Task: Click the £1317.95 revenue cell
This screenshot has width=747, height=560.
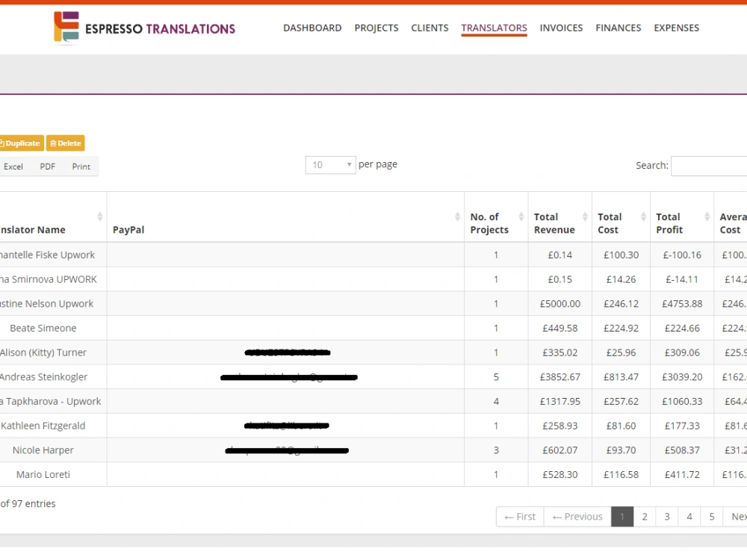Action: [x=560, y=402]
